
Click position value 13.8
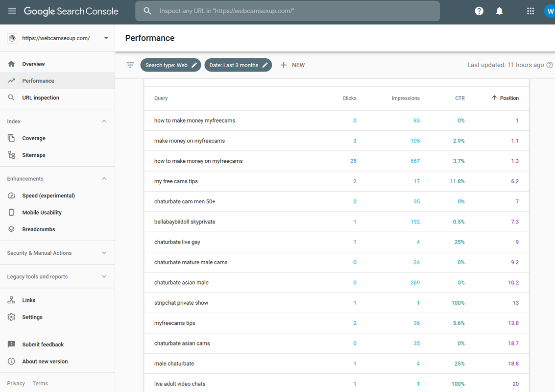(x=513, y=323)
